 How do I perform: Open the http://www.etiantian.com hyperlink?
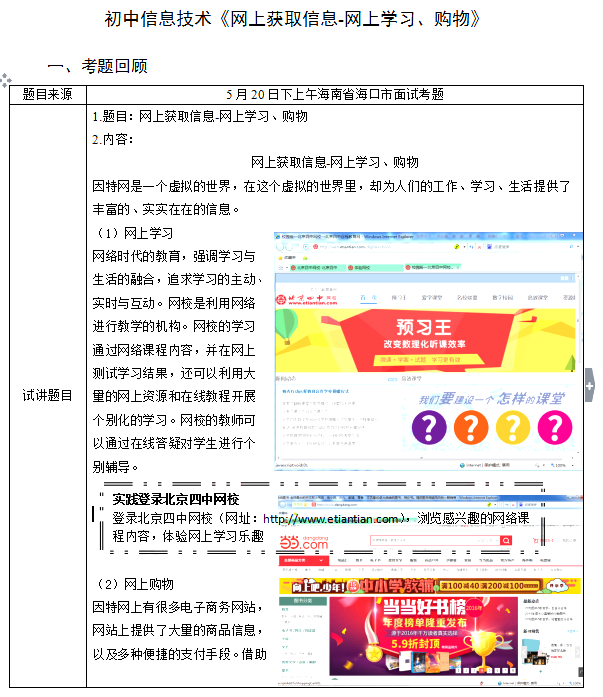point(331,519)
